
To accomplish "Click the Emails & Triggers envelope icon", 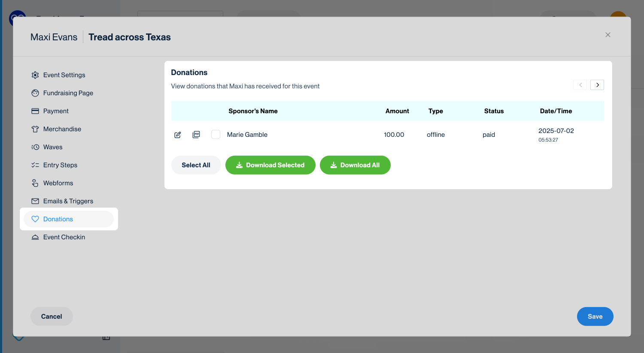I will (35, 201).
